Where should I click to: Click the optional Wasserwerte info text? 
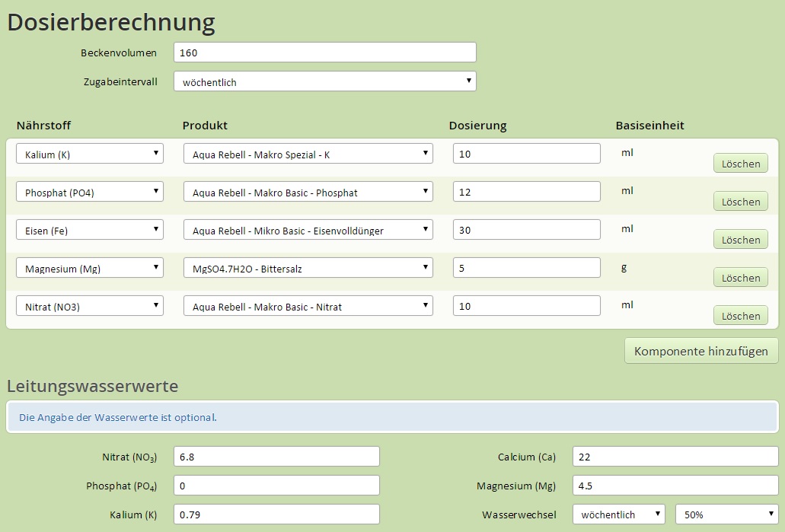point(118,417)
